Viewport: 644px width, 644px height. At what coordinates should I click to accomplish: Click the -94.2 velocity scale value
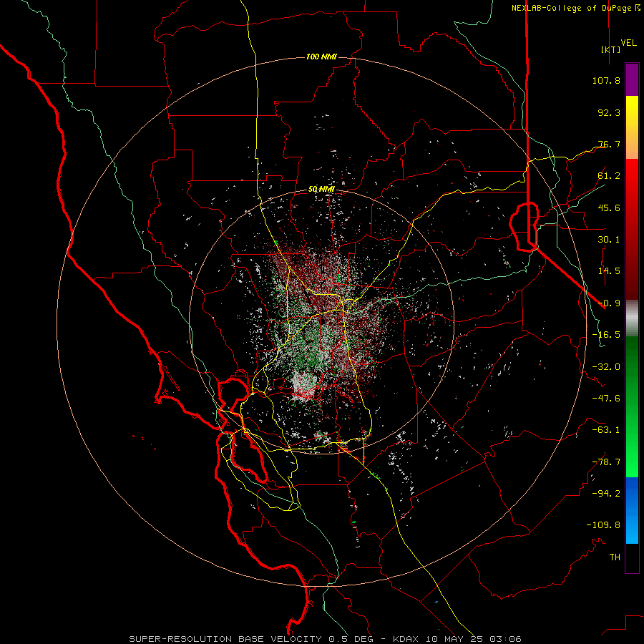click(606, 494)
